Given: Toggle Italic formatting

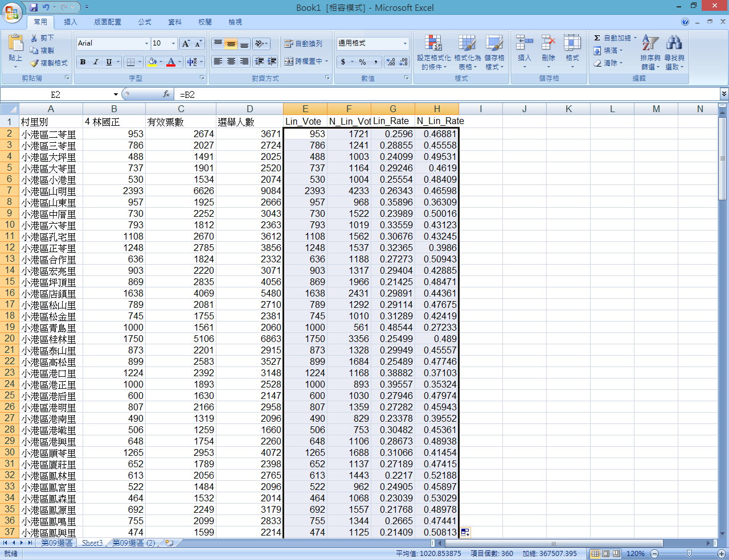Looking at the screenshot, I should pos(96,61).
